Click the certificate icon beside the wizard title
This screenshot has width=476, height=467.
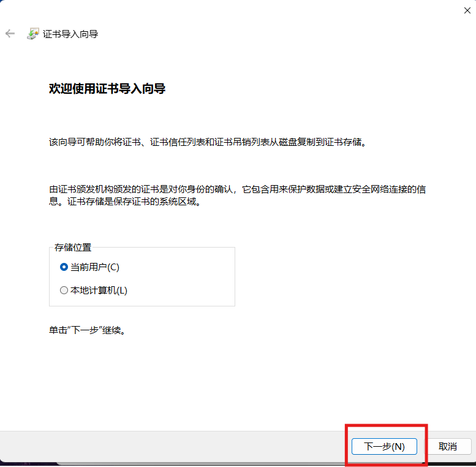coord(32,34)
